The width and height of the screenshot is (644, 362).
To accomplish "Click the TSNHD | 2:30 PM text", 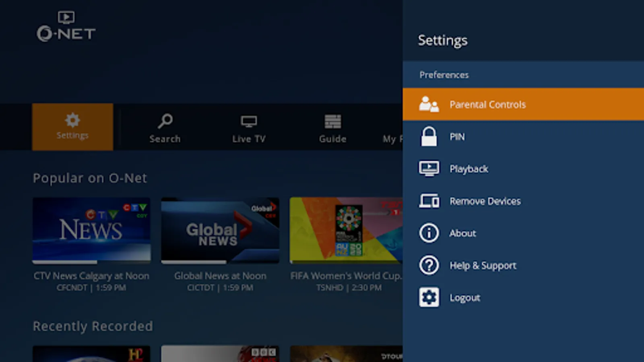I will 349,288.
